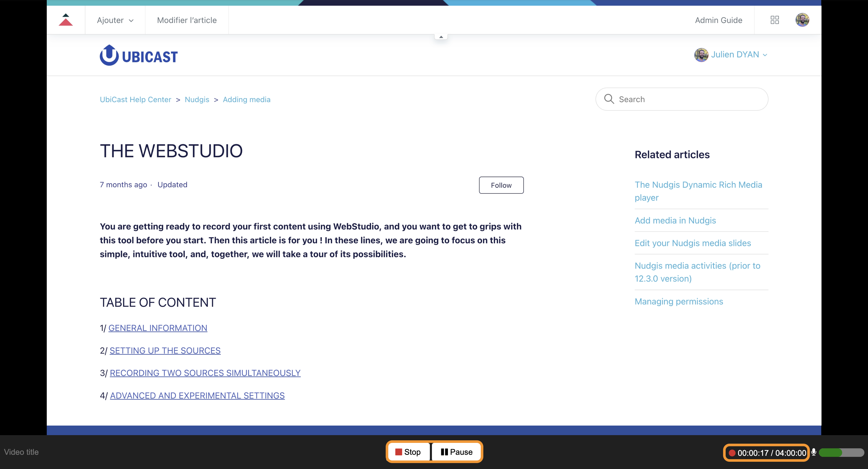Click the '7 months ago' timestamp
Viewport: 868px width, 469px height.
pos(123,184)
